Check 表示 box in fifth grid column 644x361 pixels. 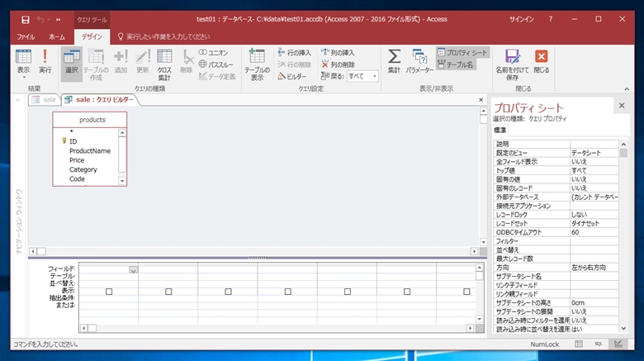click(348, 292)
